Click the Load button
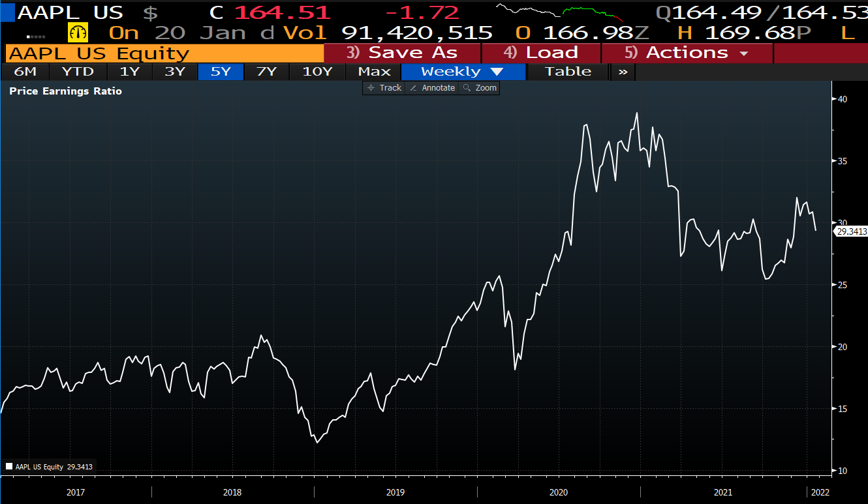Image resolution: width=868 pixels, height=504 pixels. tap(541, 53)
